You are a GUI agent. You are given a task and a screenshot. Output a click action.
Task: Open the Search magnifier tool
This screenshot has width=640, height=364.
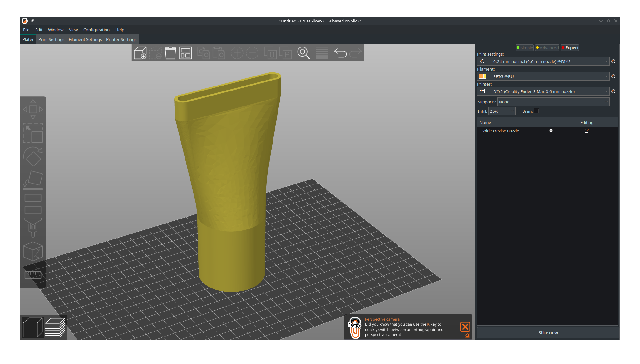(303, 53)
